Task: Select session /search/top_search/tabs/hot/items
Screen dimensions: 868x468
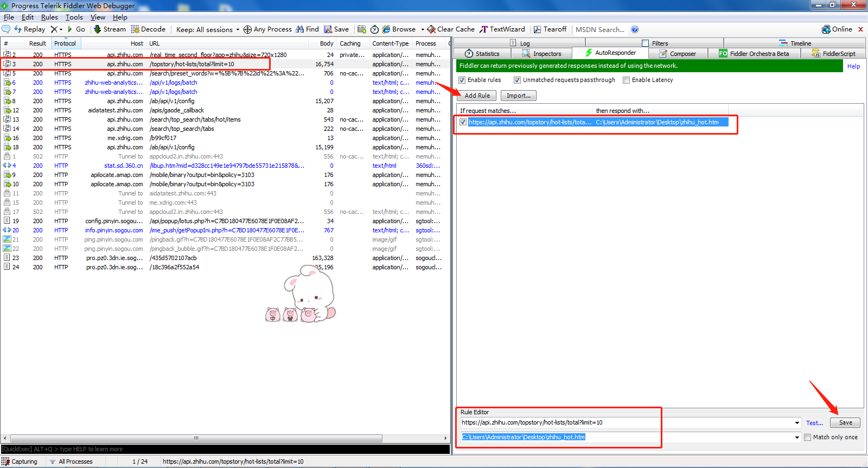Action: pos(225,119)
